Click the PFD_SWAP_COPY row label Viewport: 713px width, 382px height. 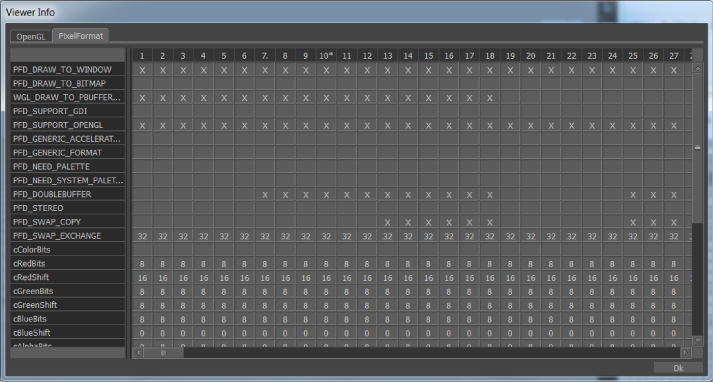[68, 222]
